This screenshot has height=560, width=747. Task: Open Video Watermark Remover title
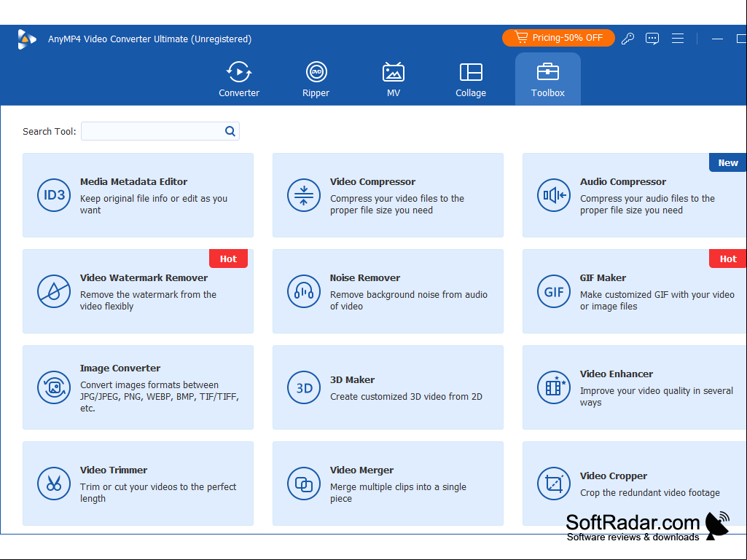click(144, 277)
